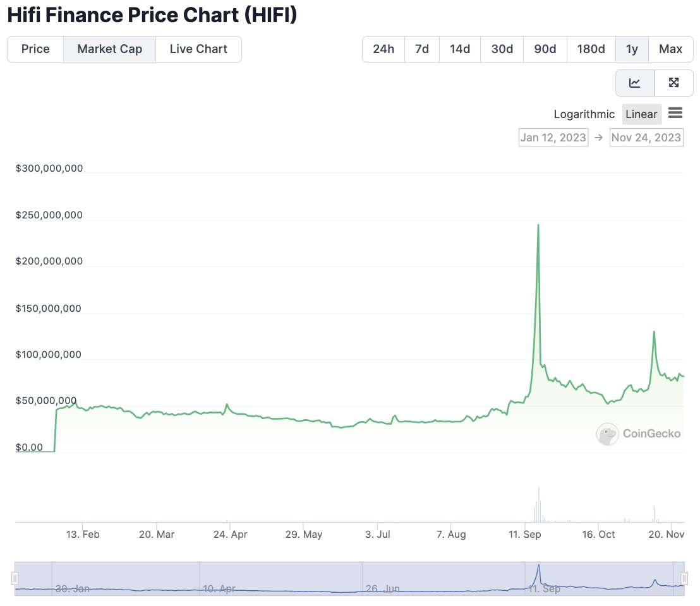Click the navigator's September peak
700x606 pixels.
tap(539, 566)
